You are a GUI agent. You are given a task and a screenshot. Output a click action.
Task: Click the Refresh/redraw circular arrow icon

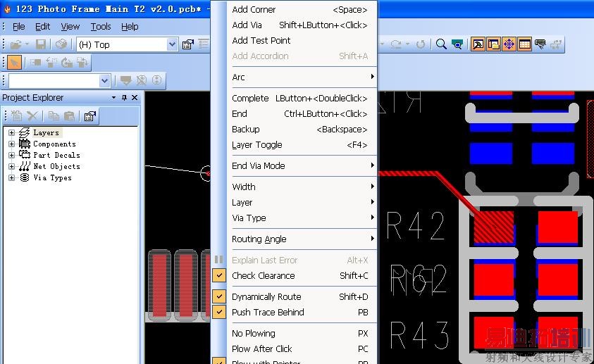point(421,44)
